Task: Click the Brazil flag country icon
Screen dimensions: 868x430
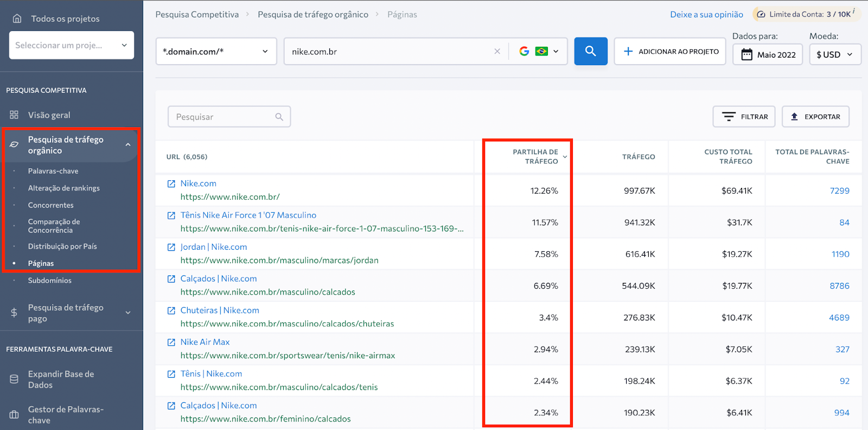Action: [541, 51]
